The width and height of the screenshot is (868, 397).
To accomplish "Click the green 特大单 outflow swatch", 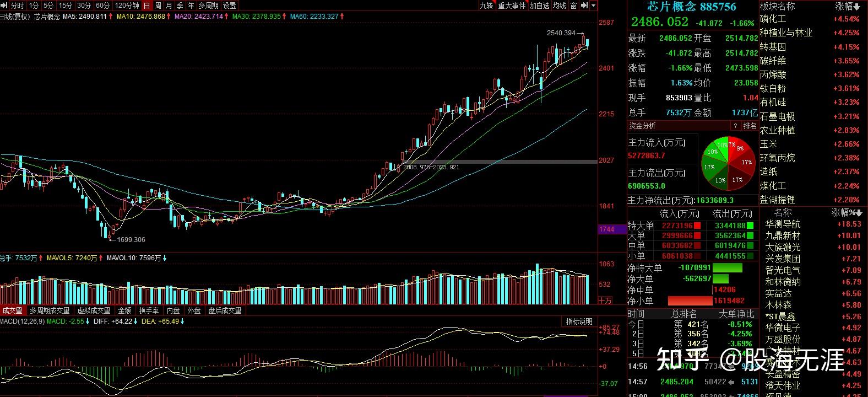I will [750, 226].
